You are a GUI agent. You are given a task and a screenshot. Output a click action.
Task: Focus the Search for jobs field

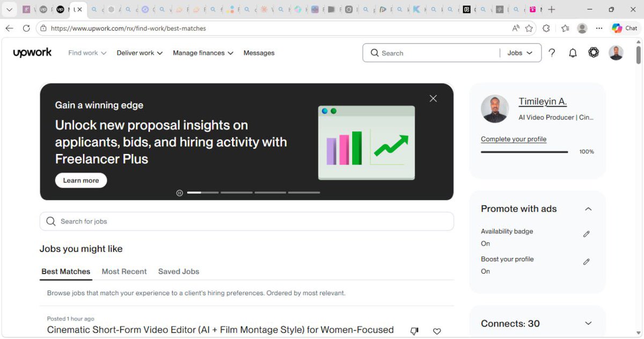[247, 222]
